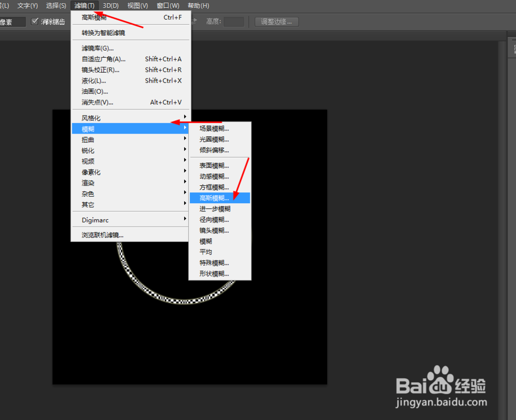
Task: Expand the 风格化 submenu
Action: pos(130,118)
